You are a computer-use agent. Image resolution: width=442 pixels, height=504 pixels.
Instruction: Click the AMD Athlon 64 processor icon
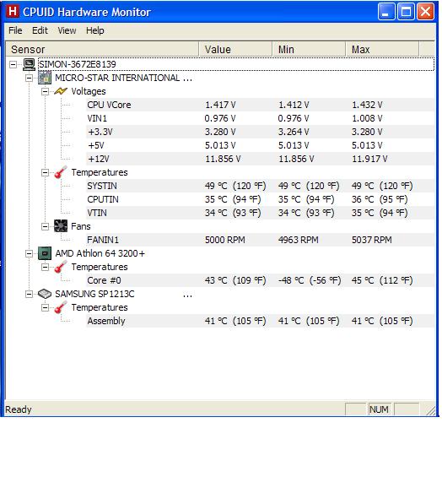(x=45, y=253)
